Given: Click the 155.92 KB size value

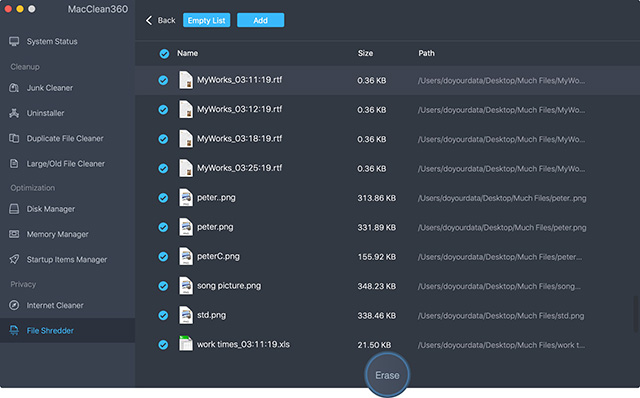Looking at the screenshot, I should tap(376, 257).
